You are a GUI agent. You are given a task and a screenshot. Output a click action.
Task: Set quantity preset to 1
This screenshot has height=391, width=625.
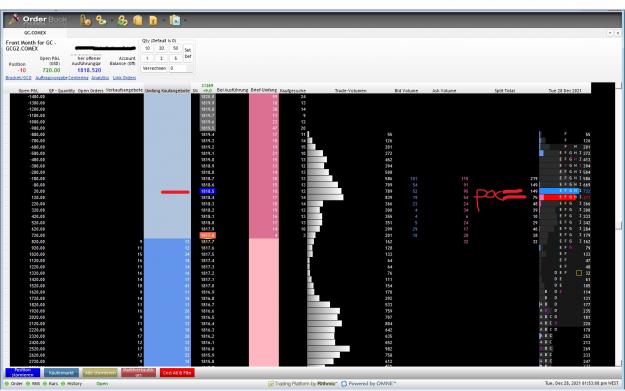tap(147, 58)
